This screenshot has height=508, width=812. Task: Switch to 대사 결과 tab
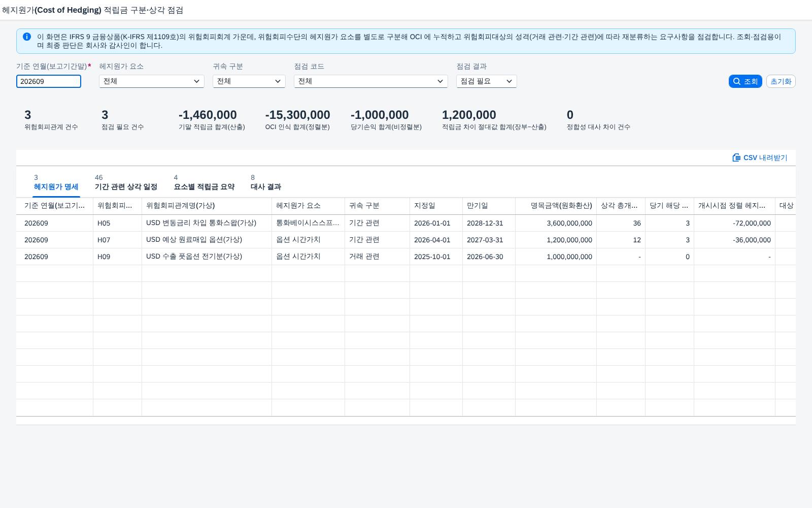[x=266, y=182]
